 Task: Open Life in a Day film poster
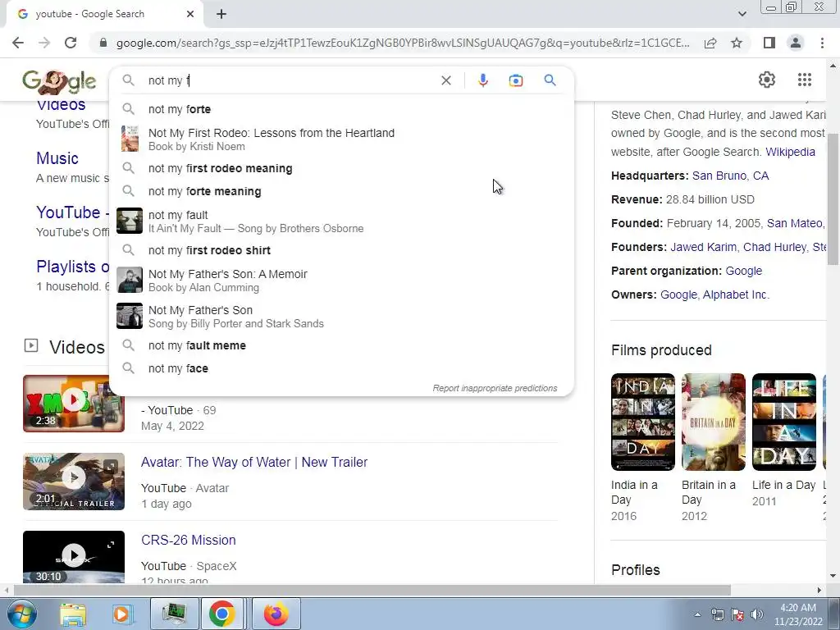(x=783, y=422)
